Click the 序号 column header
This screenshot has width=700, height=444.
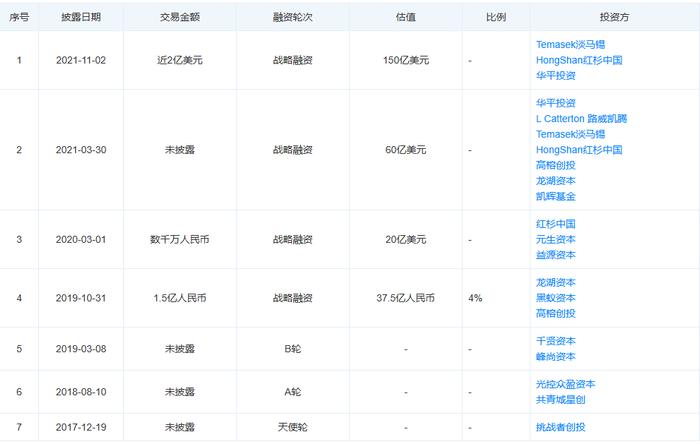click(19, 17)
